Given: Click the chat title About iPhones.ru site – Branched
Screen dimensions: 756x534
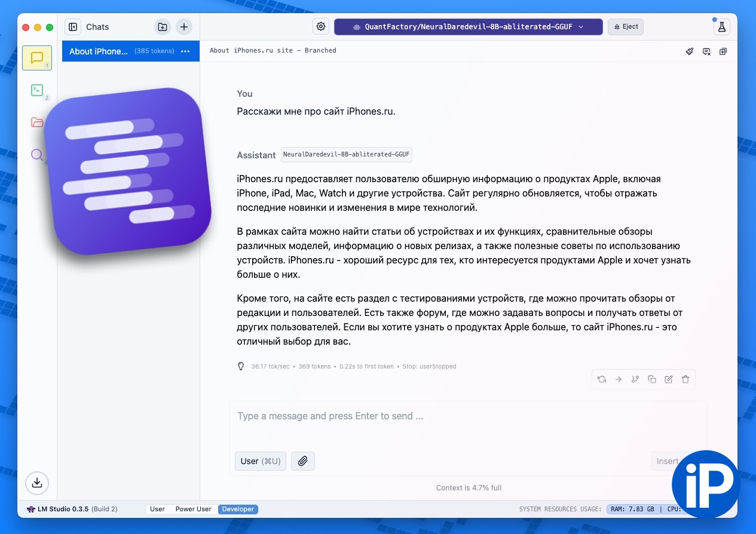Looking at the screenshot, I should (273, 51).
